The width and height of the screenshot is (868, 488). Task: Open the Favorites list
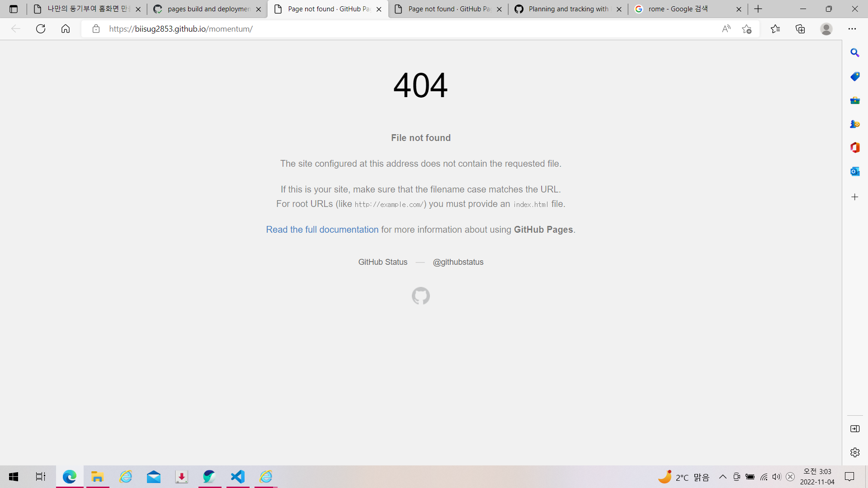coord(775,29)
